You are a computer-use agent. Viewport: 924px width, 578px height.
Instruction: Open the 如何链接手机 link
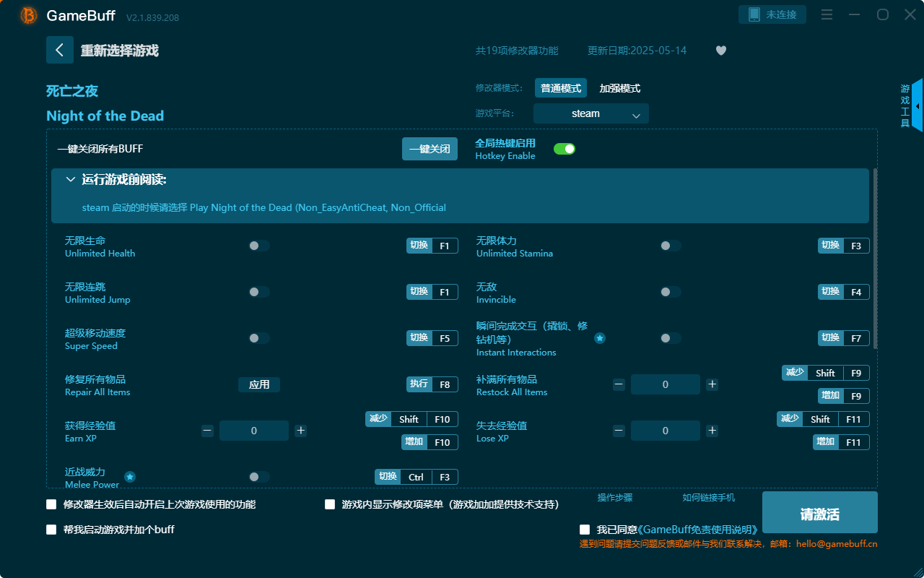pos(708,498)
